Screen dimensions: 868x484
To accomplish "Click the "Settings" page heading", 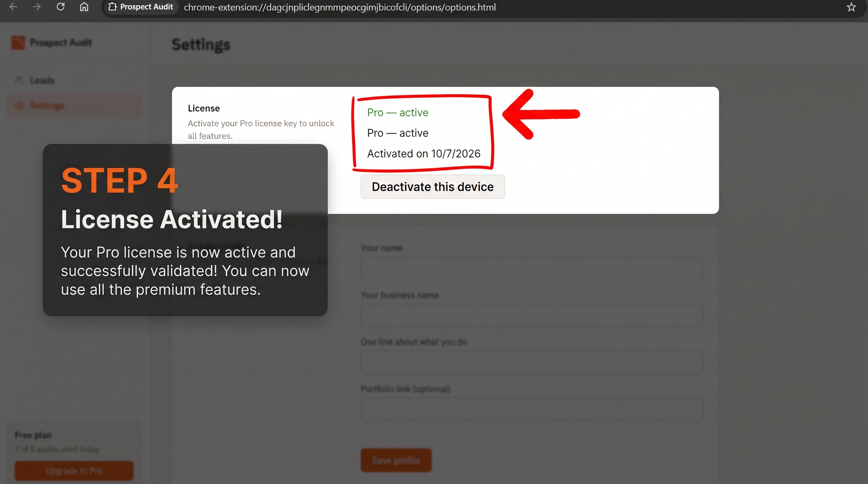I will 201,44.
